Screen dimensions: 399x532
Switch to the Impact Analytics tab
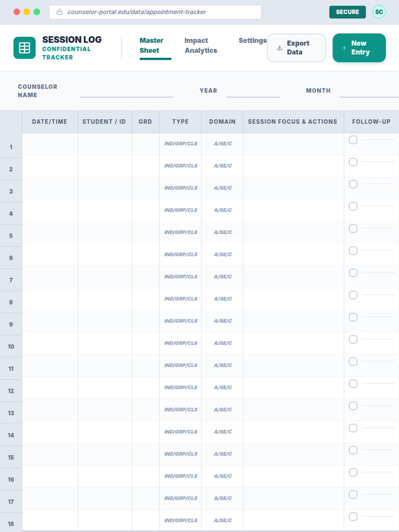[x=201, y=46]
